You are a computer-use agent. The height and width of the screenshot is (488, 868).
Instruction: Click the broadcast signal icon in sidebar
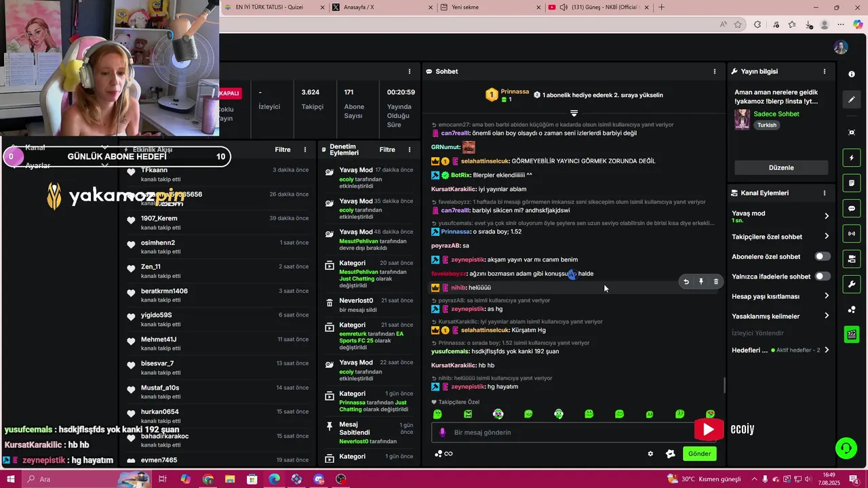coord(852,234)
